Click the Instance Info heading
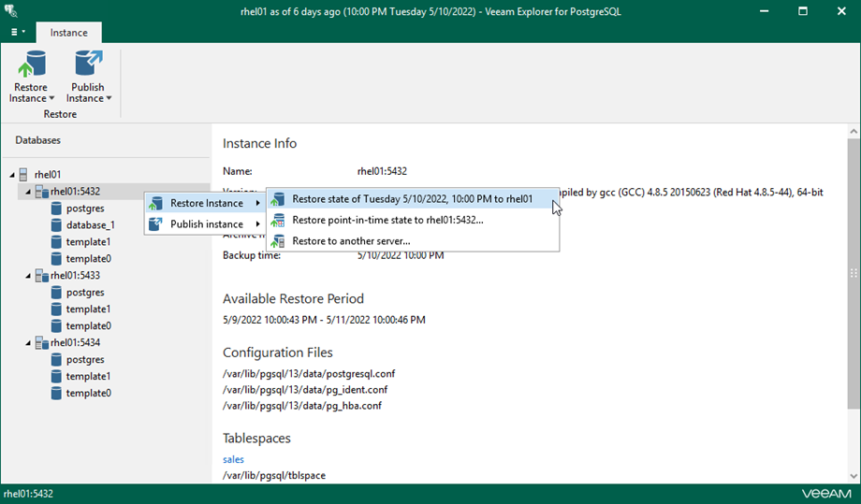Image resolution: width=861 pixels, height=504 pixels. click(260, 144)
